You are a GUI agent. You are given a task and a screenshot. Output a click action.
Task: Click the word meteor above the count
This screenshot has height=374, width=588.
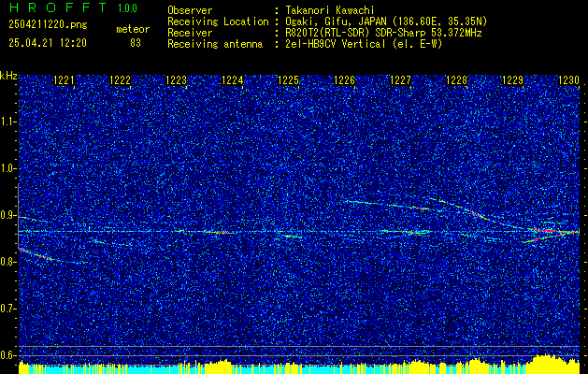tap(133, 30)
